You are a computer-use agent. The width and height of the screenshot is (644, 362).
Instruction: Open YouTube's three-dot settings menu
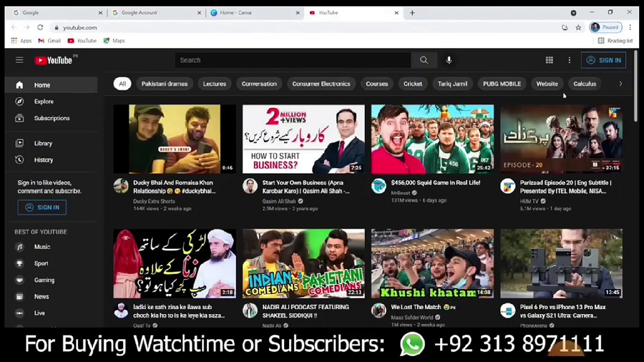click(569, 60)
